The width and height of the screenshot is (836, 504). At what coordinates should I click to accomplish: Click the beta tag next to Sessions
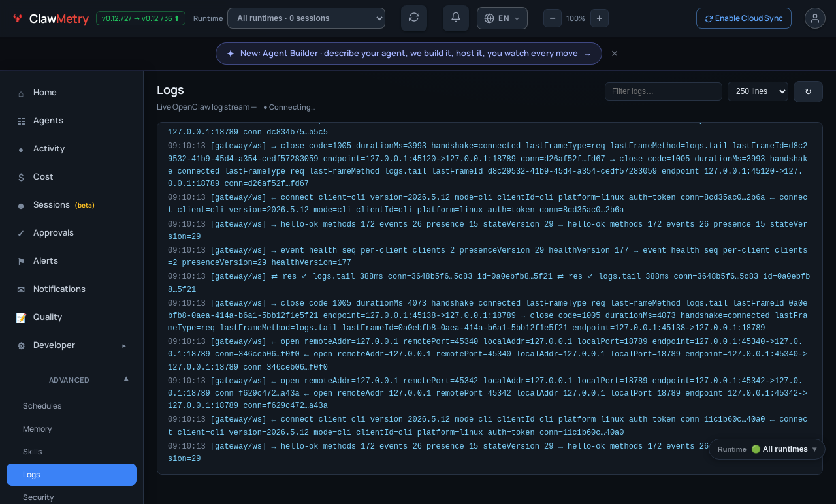[85, 206]
